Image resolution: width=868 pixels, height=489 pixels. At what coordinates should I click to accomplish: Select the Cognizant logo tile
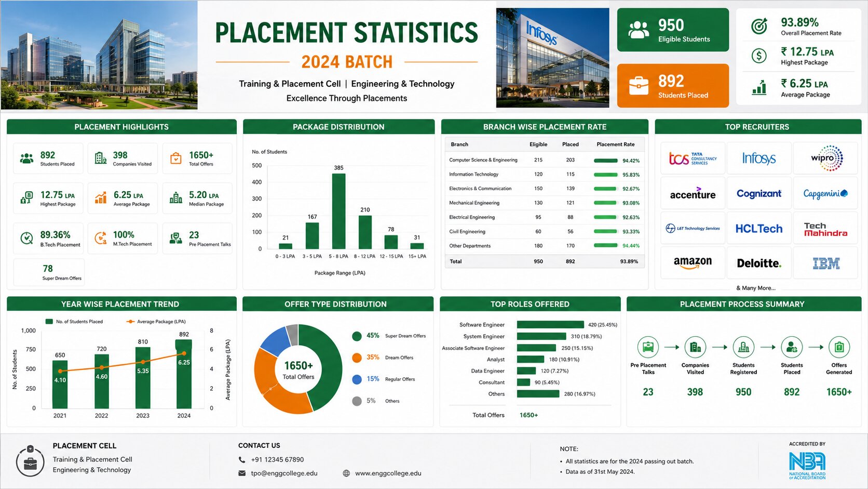coord(759,193)
